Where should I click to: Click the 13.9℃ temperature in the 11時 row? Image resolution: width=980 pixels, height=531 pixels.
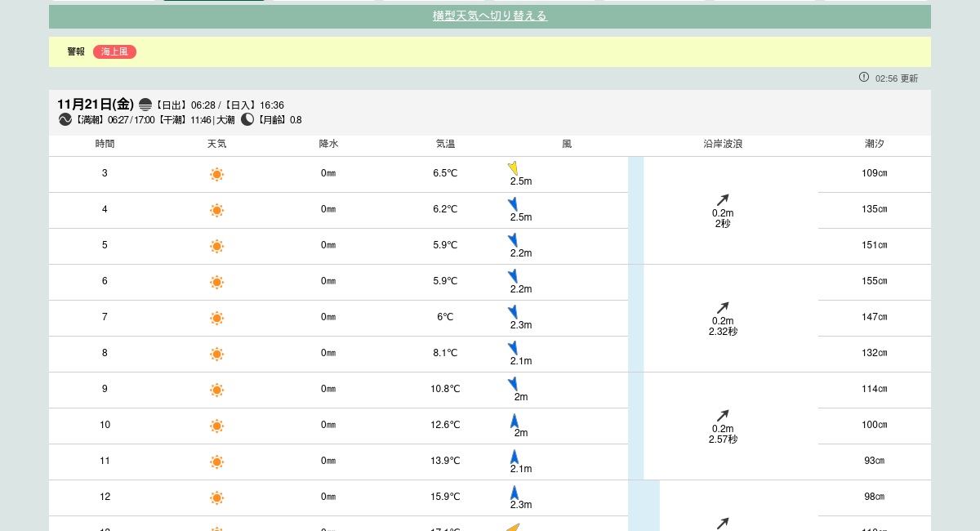click(x=445, y=461)
